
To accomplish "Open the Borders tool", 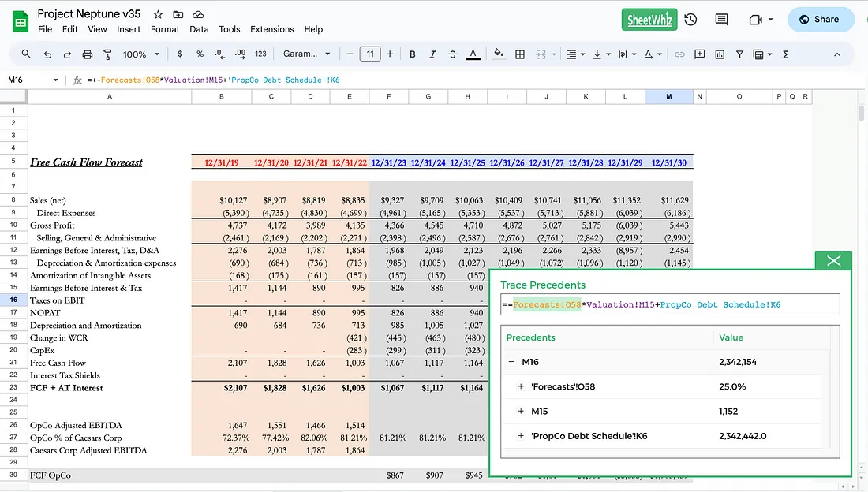I will [519, 54].
